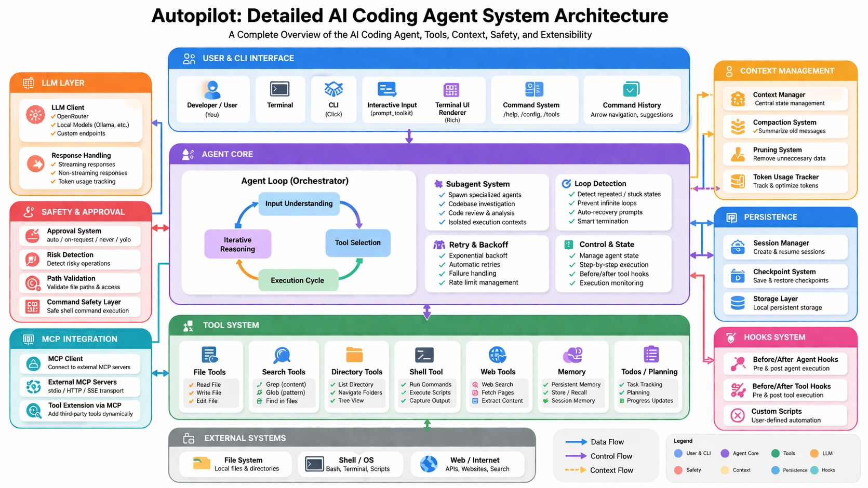Click the Response Handling icon
This screenshot has width=868, height=488.
[35, 164]
